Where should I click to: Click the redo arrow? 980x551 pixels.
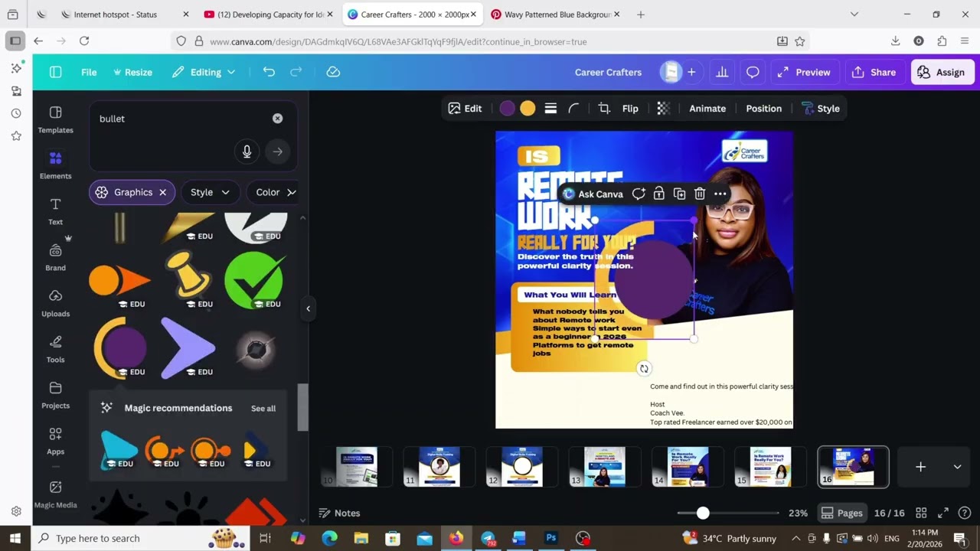pos(296,72)
